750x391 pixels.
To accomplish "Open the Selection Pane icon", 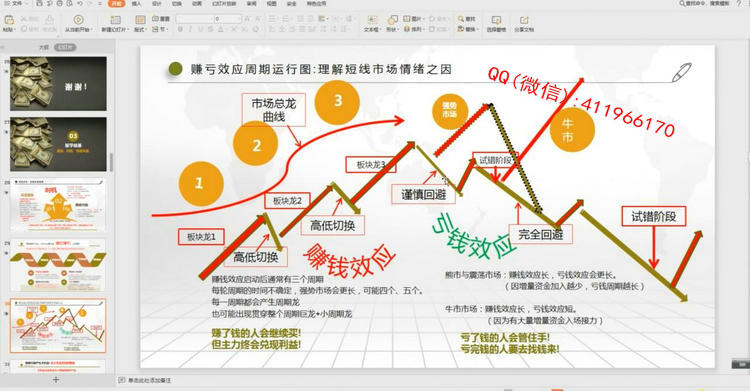I will tap(496, 20).
